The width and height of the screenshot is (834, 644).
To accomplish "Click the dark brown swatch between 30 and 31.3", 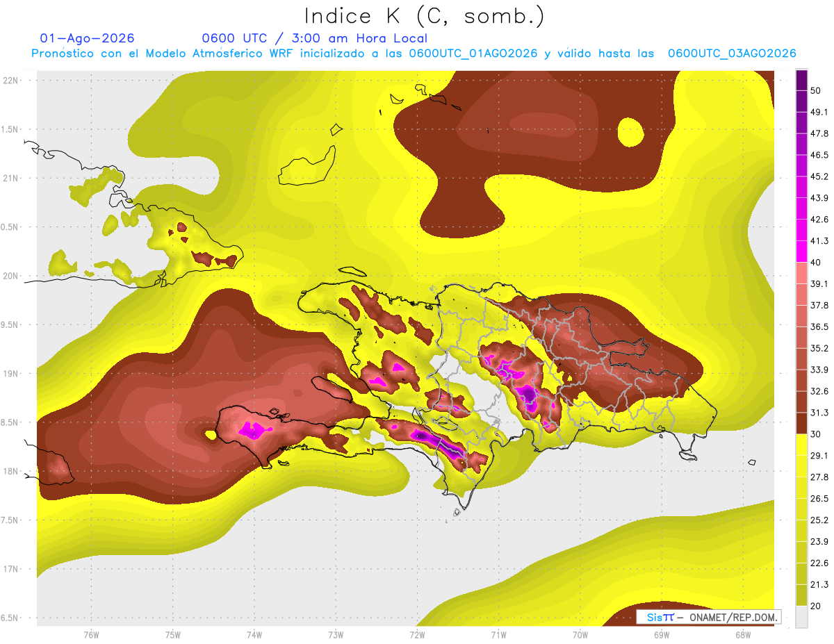I will pos(801,423).
